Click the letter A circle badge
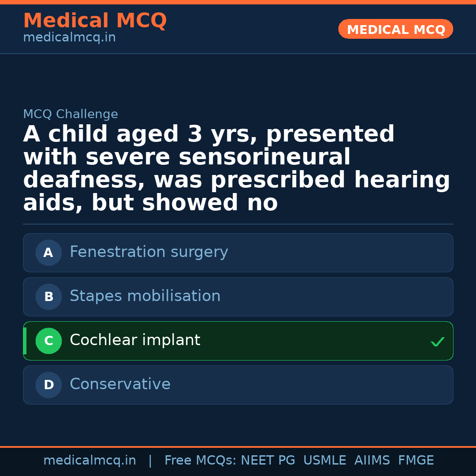This screenshot has width=476, height=476. (x=48, y=253)
